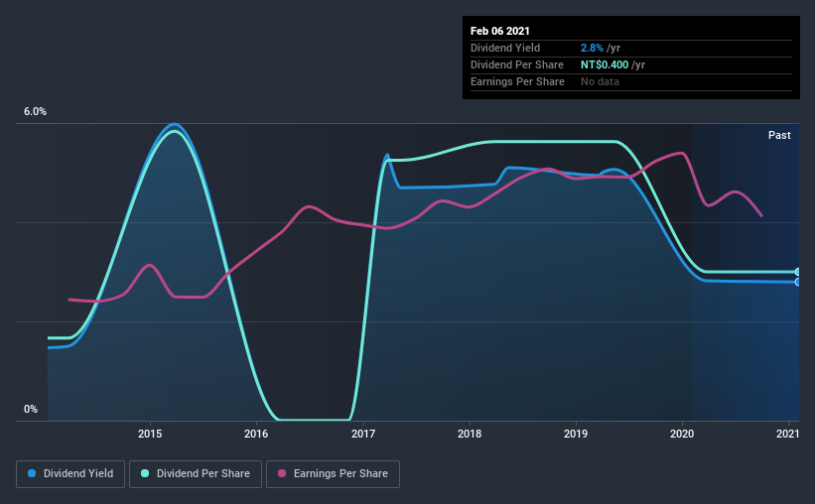Select the 2021 x-axis label
This screenshot has height=504, width=815.
point(788,434)
